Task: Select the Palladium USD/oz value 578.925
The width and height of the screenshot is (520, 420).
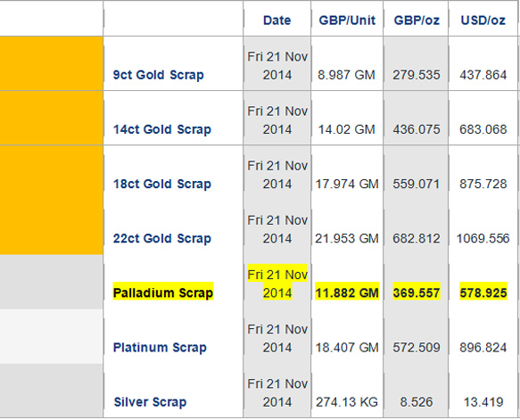Action: tap(483, 293)
